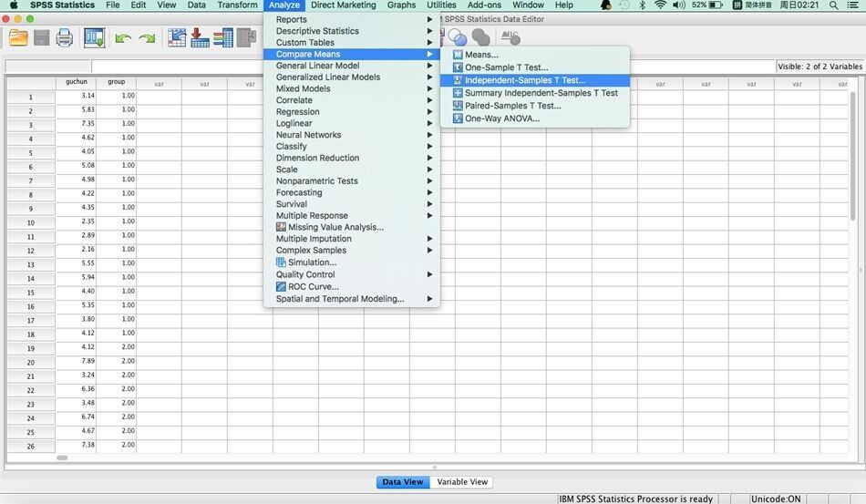Click the Time Machine clock icon
The height and width of the screenshot is (504, 866).
[x=624, y=5]
